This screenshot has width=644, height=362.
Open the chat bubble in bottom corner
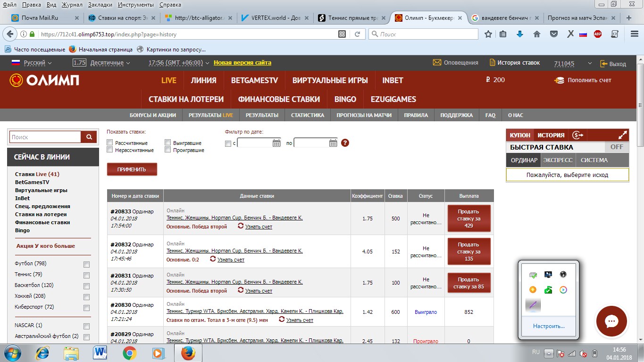point(611,321)
